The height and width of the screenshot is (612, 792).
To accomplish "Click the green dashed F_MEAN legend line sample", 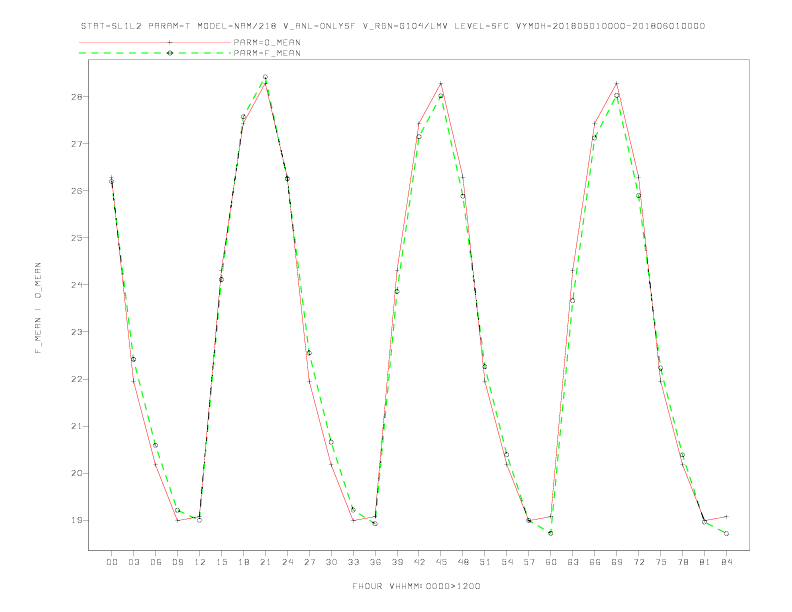I will click(155, 53).
